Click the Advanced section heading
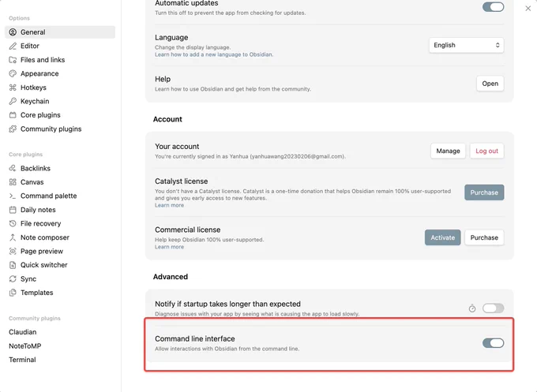 171,277
